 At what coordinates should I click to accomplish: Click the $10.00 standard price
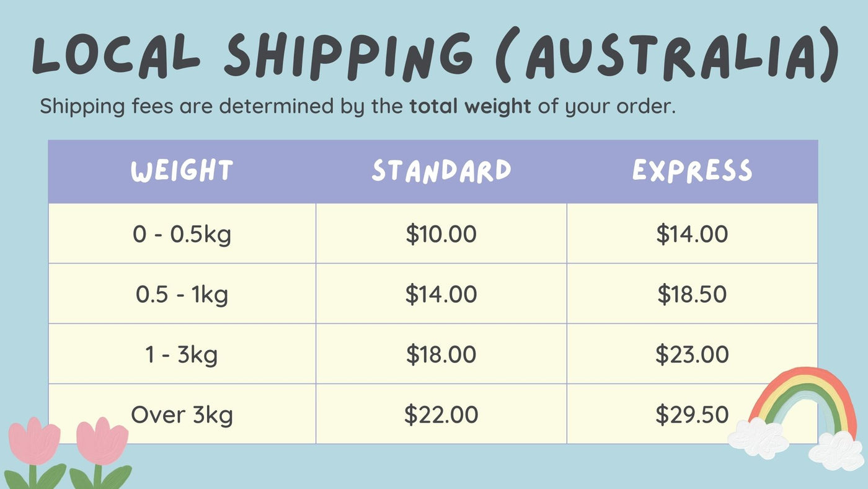tap(441, 234)
